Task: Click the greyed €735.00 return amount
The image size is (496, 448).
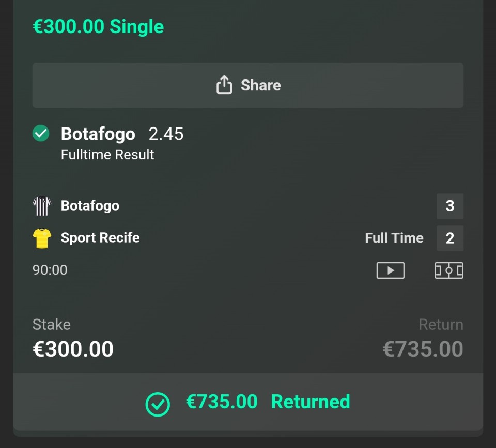Action: click(x=423, y=349)
